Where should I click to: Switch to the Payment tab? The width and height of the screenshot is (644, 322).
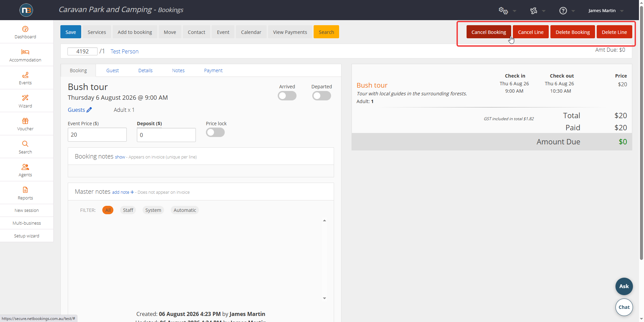(213, 71)
